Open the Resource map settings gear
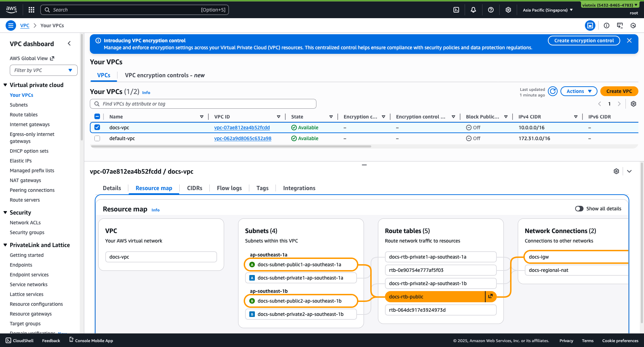Screen dimensions: 644x347 (616, 171)
